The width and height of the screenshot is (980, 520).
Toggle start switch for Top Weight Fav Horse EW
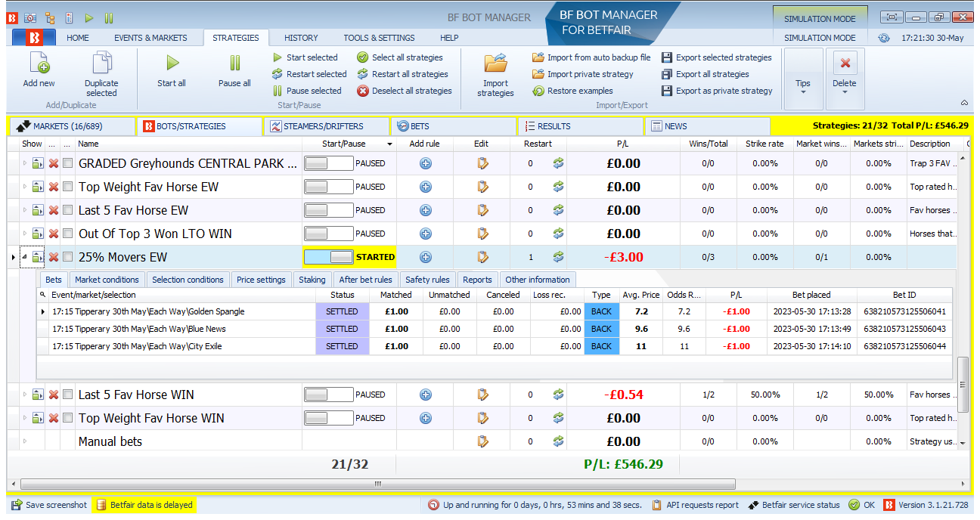328,187
